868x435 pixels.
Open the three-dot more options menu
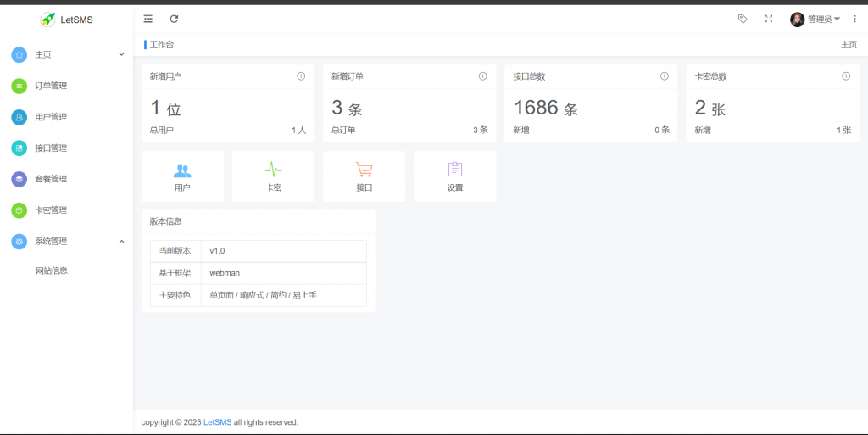click(854, 19)
